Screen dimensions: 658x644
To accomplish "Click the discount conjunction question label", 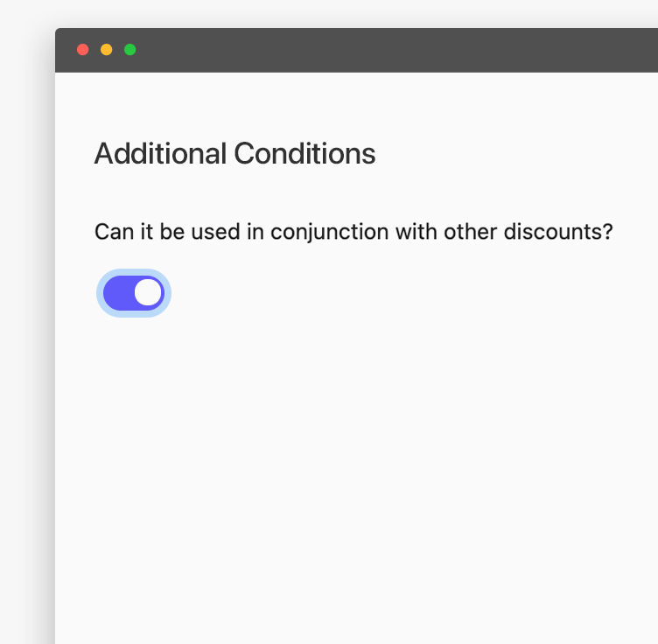I will (353, 232).
